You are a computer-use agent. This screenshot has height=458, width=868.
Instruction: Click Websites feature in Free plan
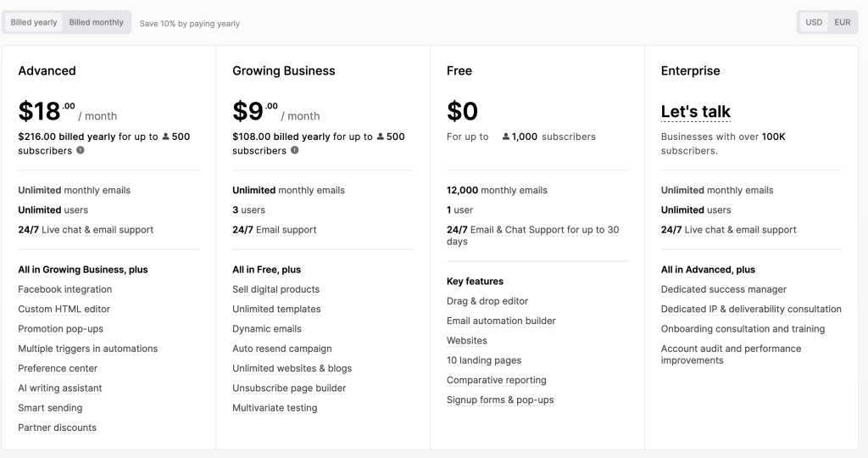467,341
